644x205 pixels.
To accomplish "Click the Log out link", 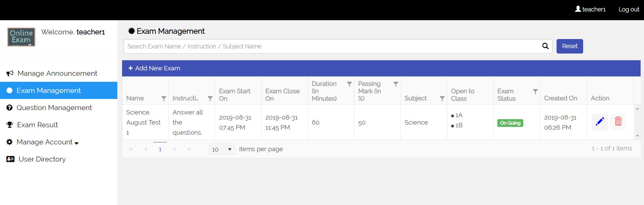I will tap(629, 9).
